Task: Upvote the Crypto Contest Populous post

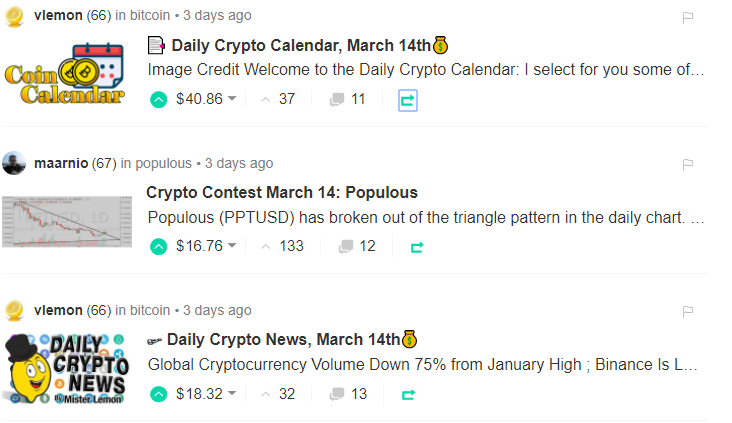Action: click(158, 246)
